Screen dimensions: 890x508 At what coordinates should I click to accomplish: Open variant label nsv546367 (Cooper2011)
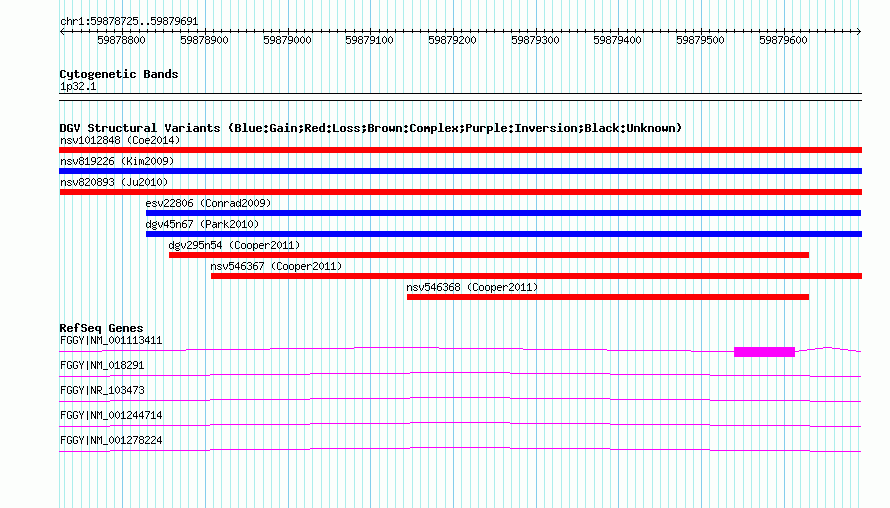[276, 266]
